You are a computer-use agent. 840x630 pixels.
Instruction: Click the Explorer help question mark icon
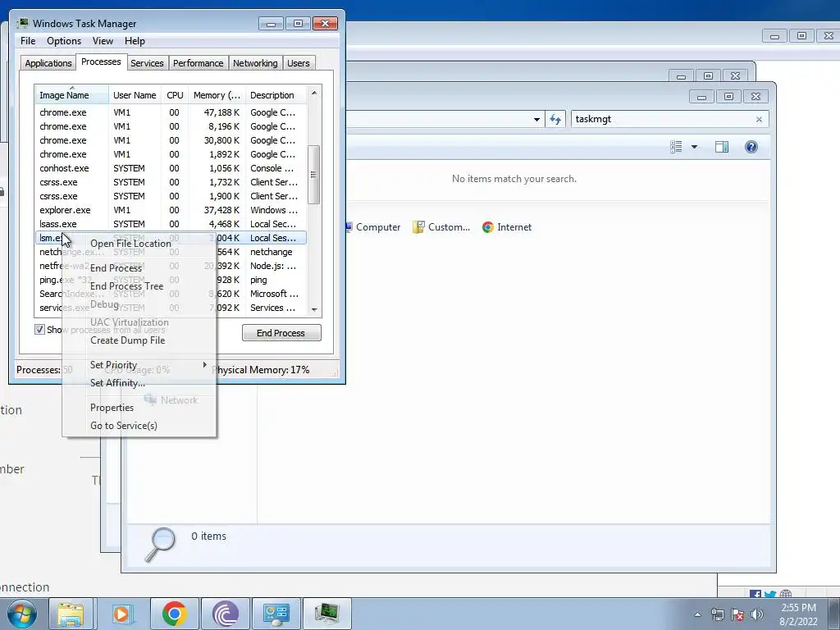coord(751,147)
